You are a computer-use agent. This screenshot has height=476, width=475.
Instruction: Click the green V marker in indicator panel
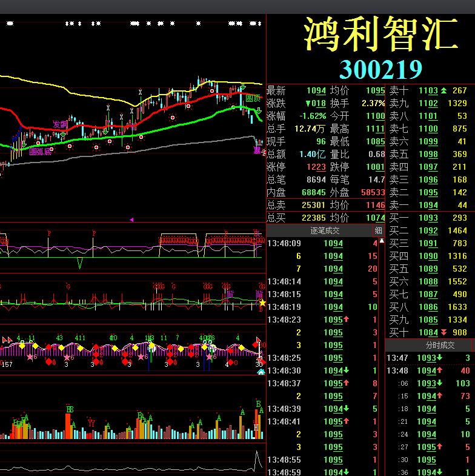tap(80, 264)
